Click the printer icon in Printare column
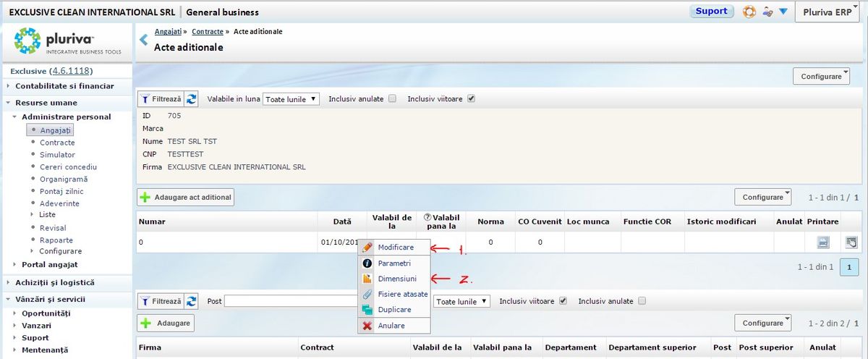 [x=823, y=242]
